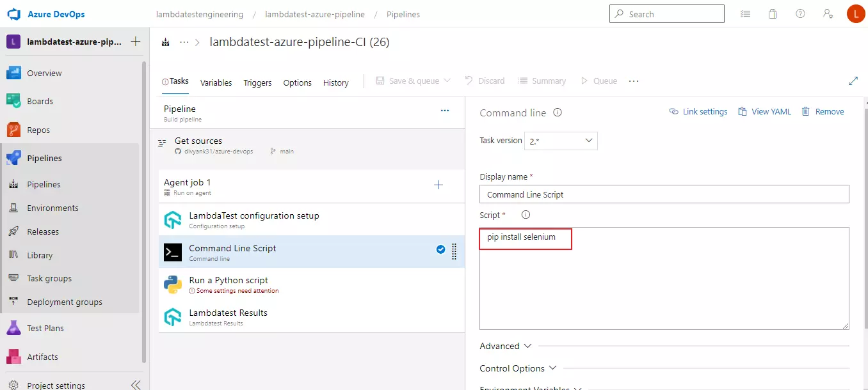Open the Task version dropdown
Screen dimensions: 868x390
(x=560, y=141)
